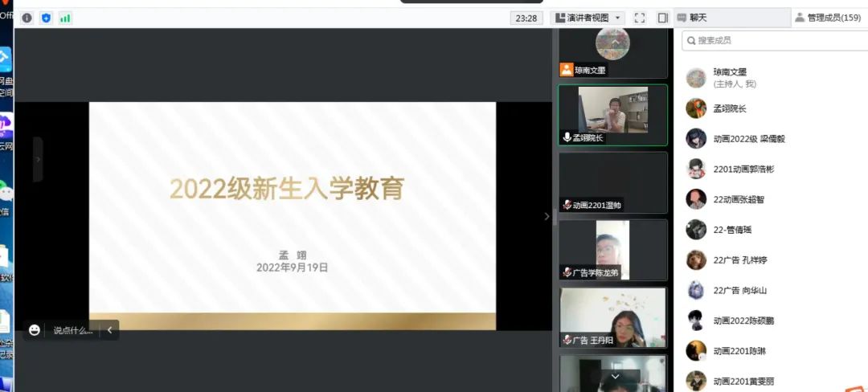The image size is (868, 392).
Task: Select member name 琼南文墨 (主持人, 我)
Action: pos(735,78)
